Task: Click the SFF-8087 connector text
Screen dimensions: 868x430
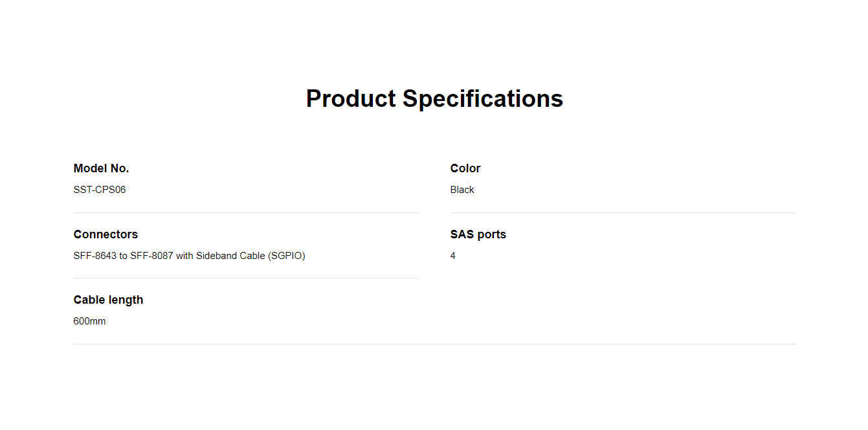Action: 151,256
